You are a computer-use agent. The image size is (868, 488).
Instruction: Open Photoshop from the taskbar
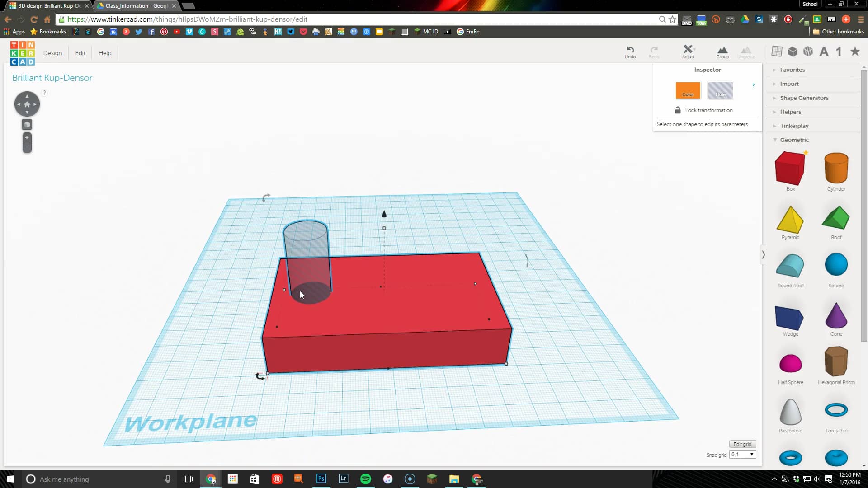point(321,479)
